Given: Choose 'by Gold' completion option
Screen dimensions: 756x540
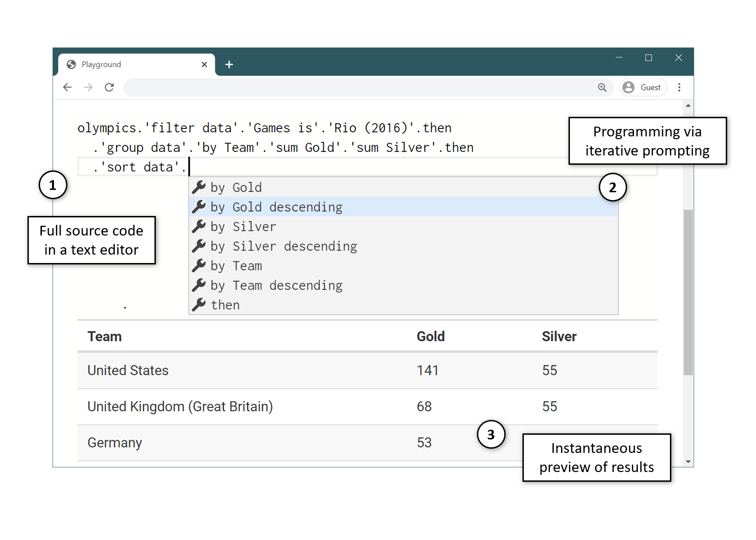Looking at the screenshot, I should pos(236,188).
